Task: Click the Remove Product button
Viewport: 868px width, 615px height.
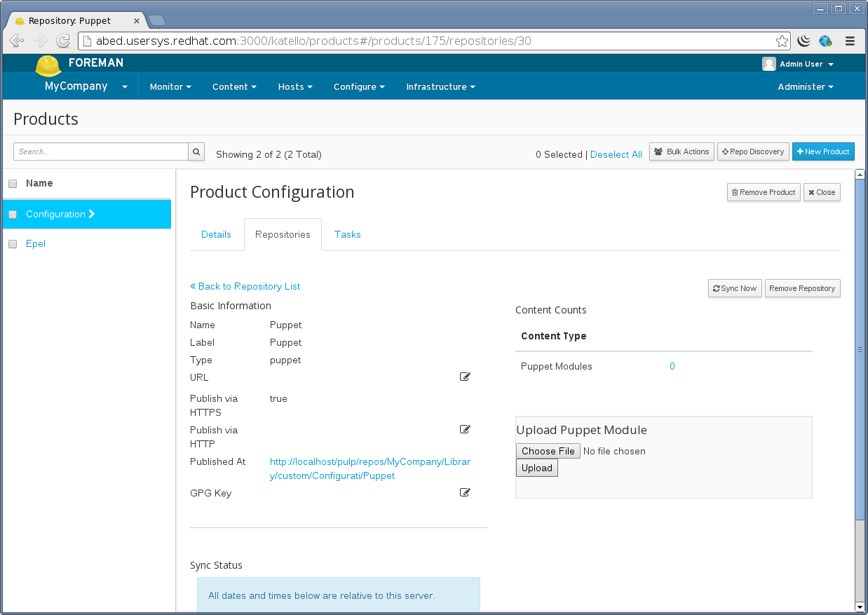Action: point(764,192)
